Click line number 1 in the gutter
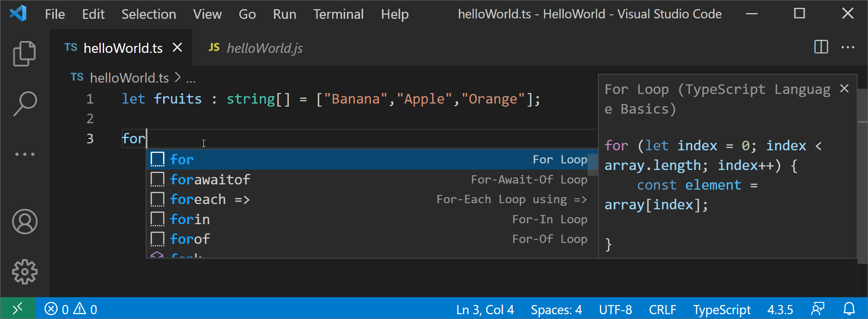Viewport: 868px width, 319px height. click(90, 99)
